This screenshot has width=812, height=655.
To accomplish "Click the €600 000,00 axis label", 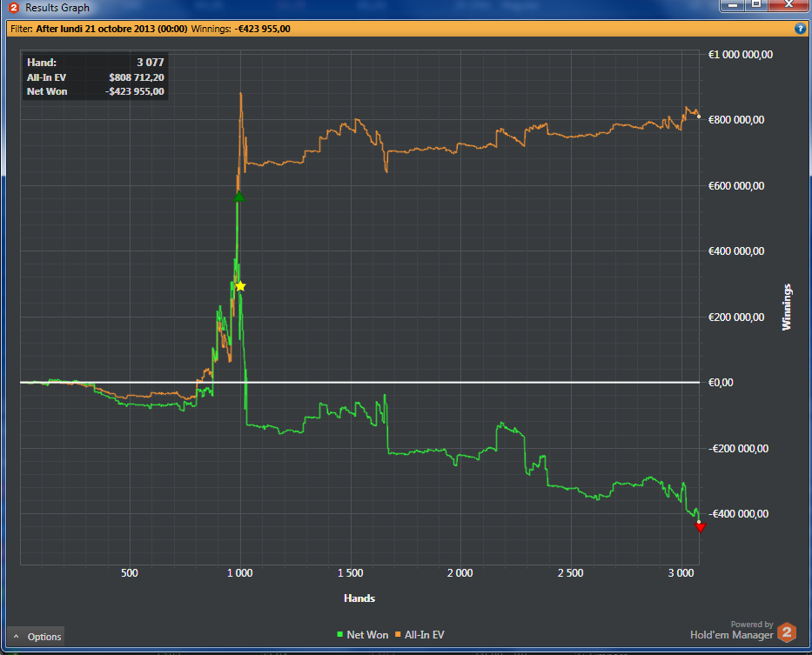I will [x=736, y=185].
